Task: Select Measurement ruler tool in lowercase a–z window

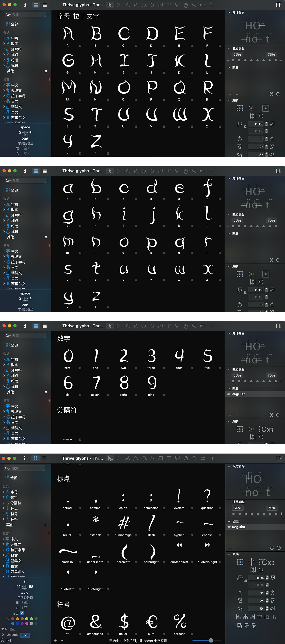Action: click(x=203, y=171)
